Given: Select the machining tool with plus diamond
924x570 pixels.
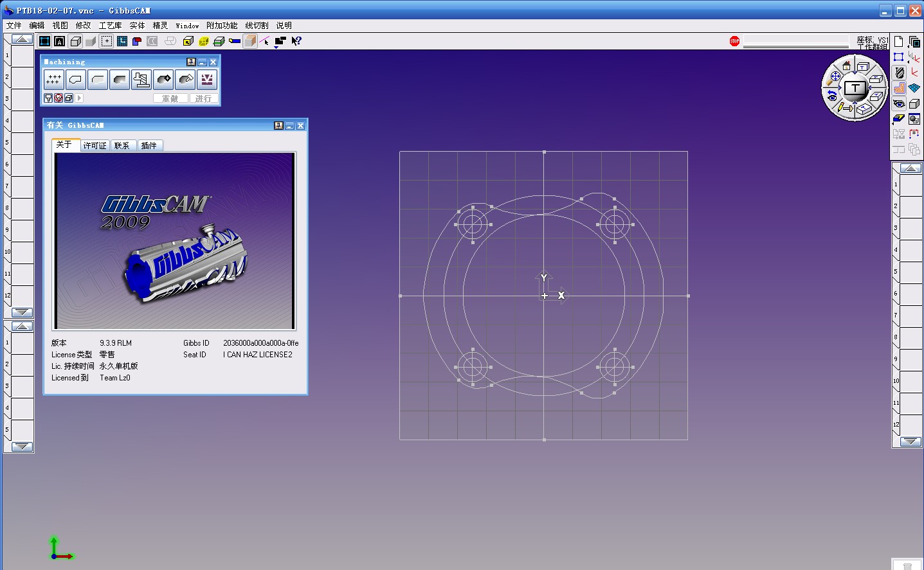Looking at the screenshot, I should 163,80.
